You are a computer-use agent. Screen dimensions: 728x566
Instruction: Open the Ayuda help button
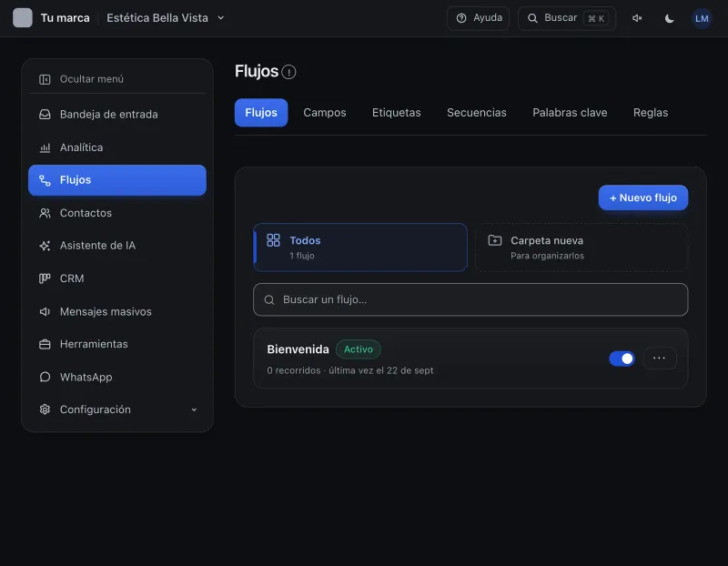[479, 18]
